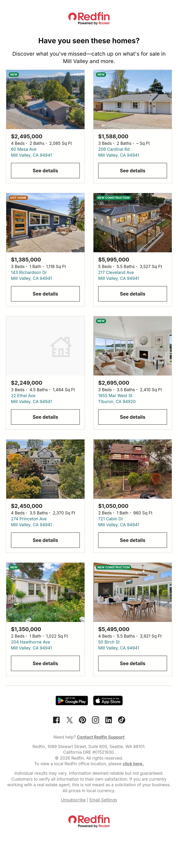View the 143 Richardson Dr hot home photo

point(45,222)
